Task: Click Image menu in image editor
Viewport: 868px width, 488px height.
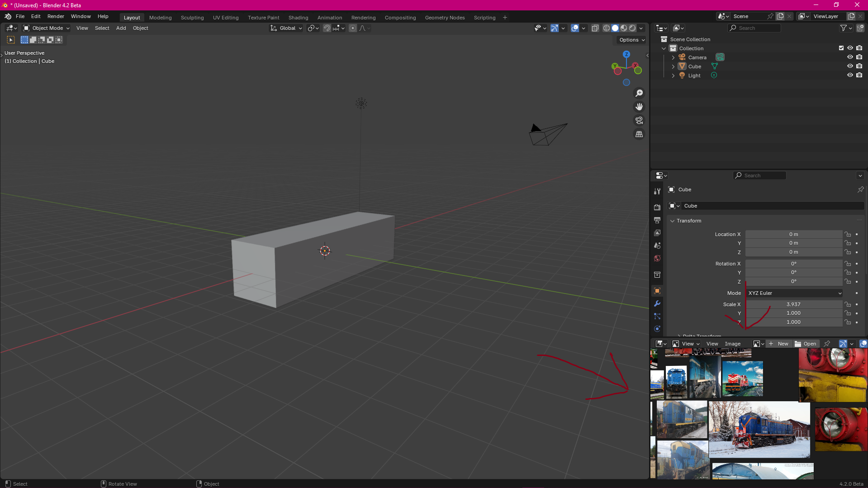Action: pos(732,344)
